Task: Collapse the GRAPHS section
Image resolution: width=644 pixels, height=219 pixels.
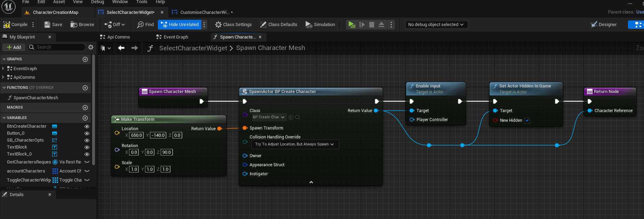Action: 4,59
